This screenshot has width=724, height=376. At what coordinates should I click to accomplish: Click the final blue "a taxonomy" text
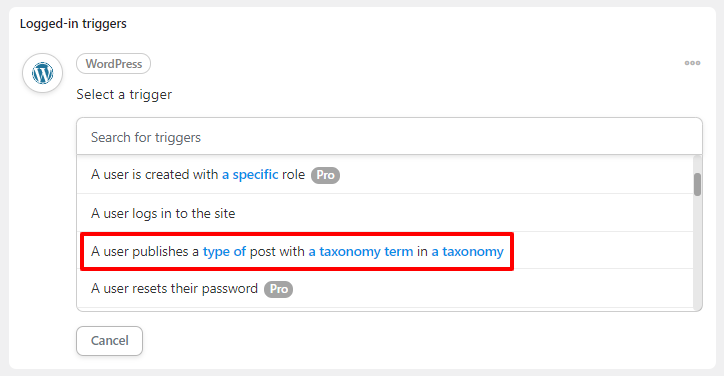467,251
